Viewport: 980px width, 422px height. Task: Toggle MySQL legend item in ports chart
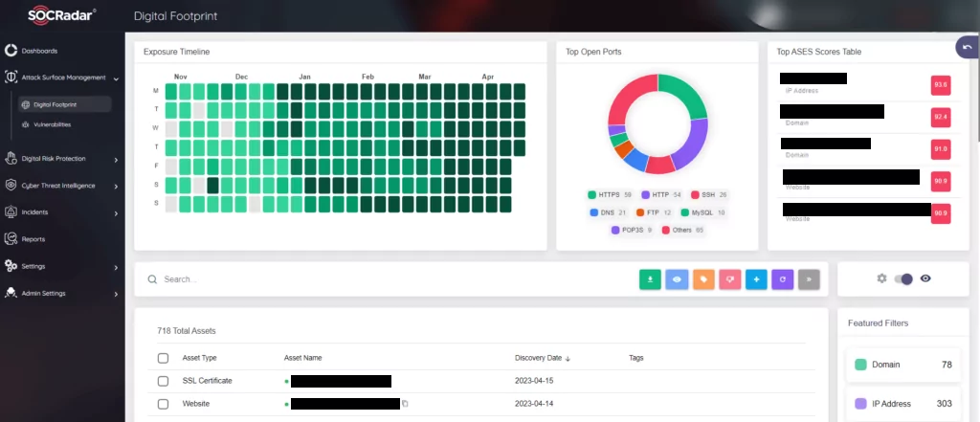pyautogui.click(x=703, y=212)
